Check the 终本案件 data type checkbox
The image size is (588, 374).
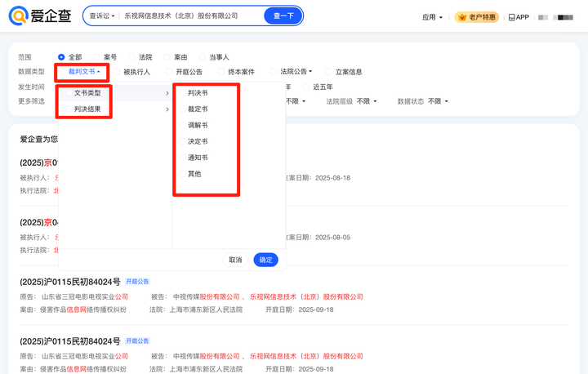pos(220,72)
